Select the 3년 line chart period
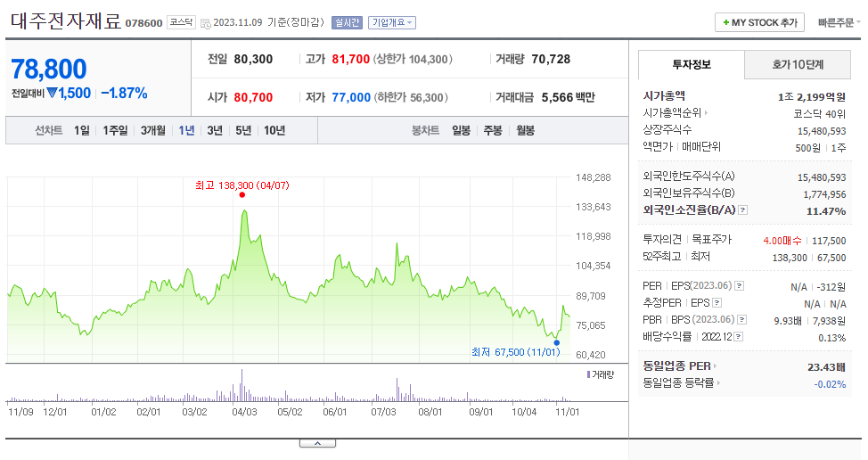 pyautogui.click(x=215, y=131)
